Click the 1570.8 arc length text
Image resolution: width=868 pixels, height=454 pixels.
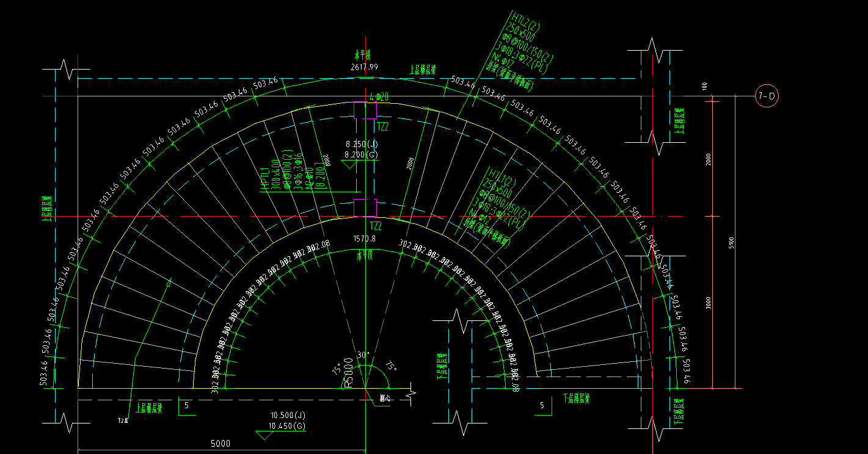(365, 239)
